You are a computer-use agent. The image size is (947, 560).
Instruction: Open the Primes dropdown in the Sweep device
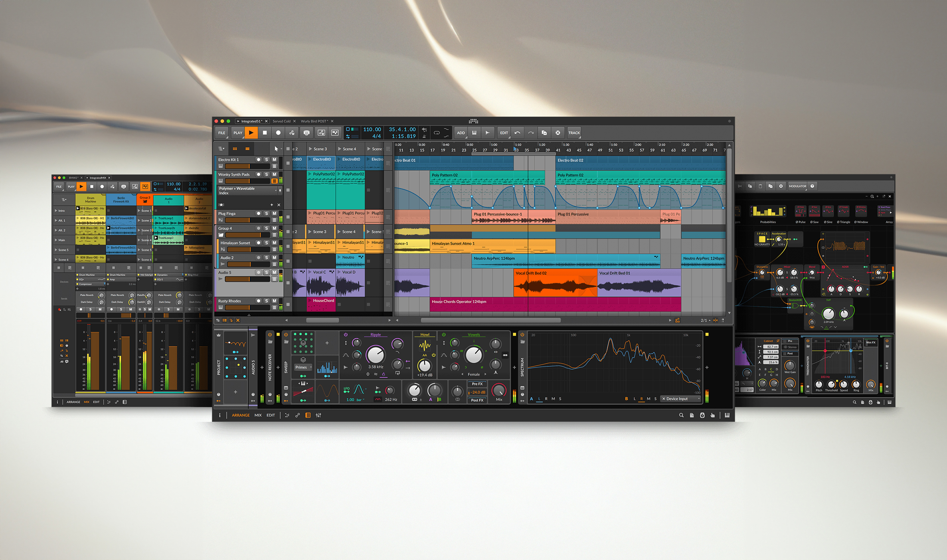click(x=303, y=367)
